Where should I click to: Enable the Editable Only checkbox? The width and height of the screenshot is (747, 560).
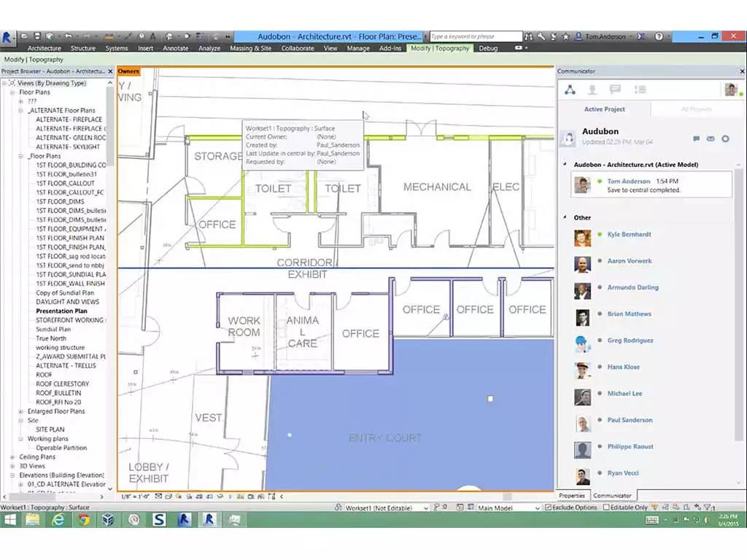[605, 507]
